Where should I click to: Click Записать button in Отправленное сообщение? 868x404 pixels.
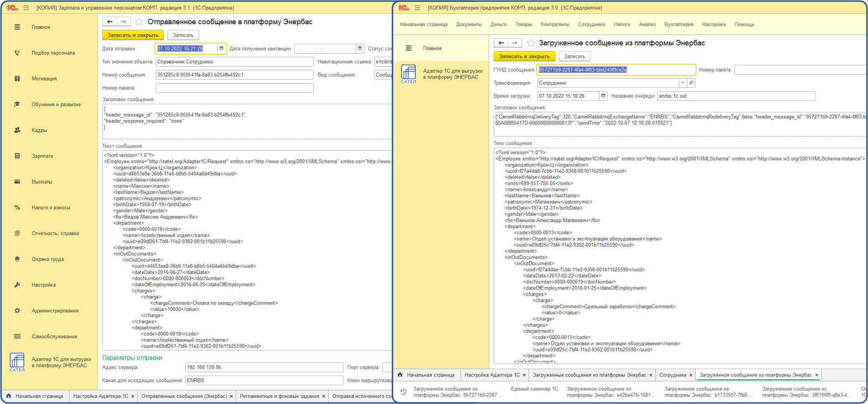[x=183, y=35]
